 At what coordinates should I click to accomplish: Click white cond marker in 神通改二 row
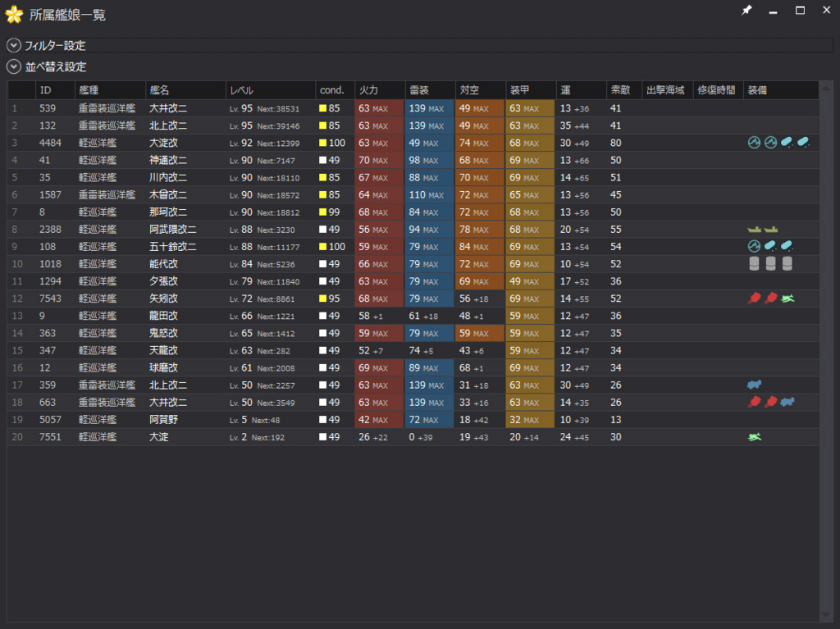(322, 160)
